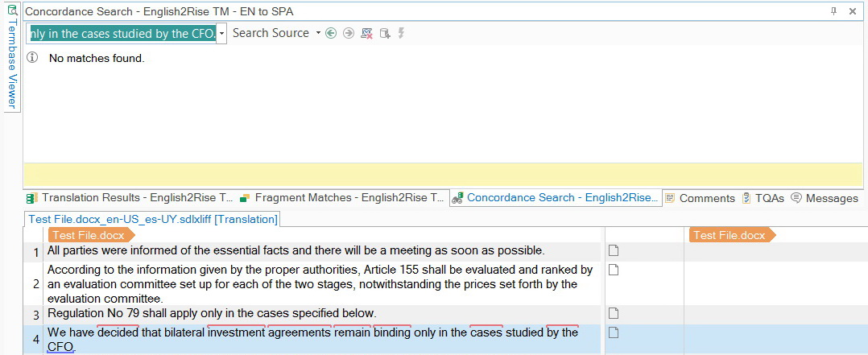
Task: Switch to Translation Results tab
Action: click(130, 198)
